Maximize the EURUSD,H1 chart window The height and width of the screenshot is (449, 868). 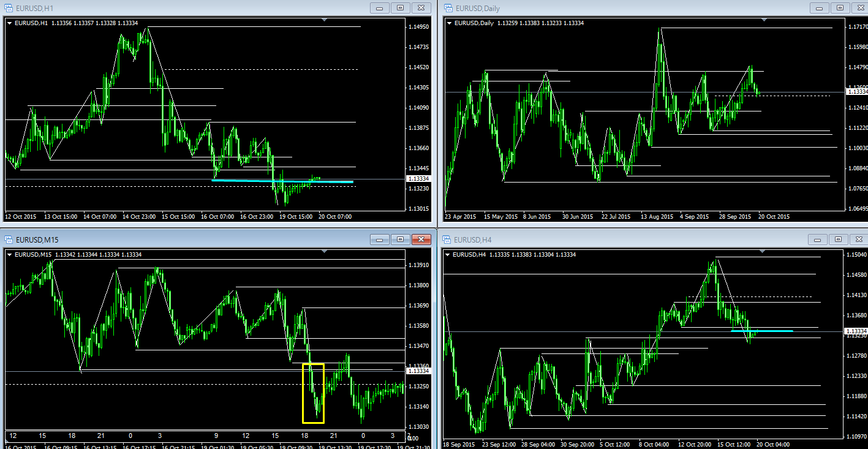pos(400,8)
